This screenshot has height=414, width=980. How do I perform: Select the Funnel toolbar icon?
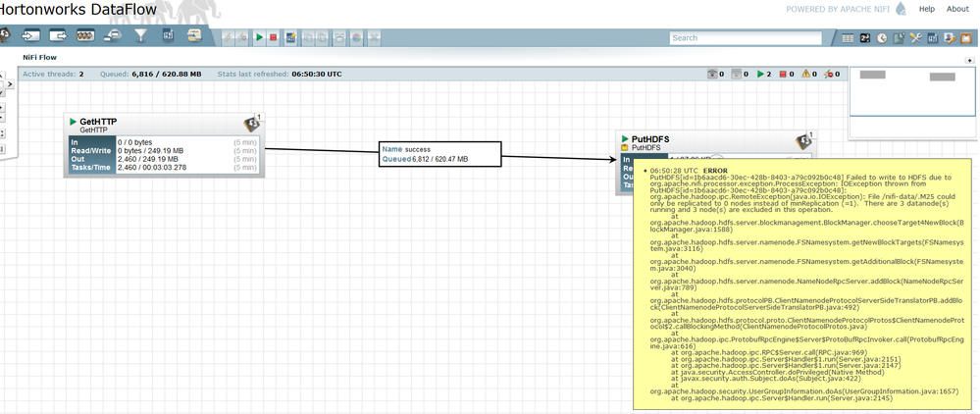(x=140, y=36)
